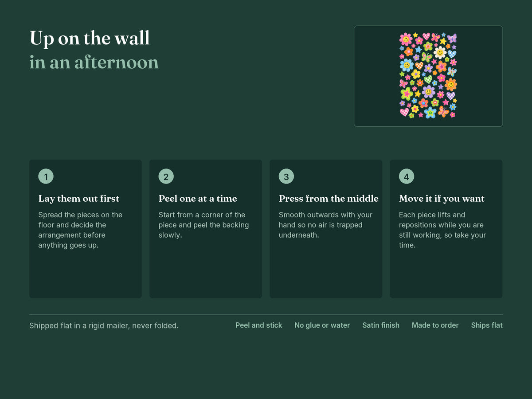The image size is (532, 399).
Task: Click the step 3 number badge
Action: click(x=286, y=176)
